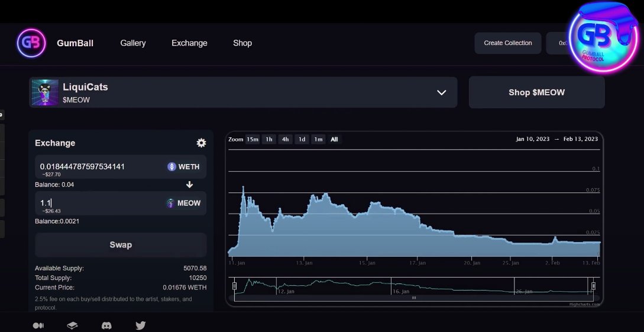
Task: Select the WETH token icon
Action: click(171, 166)
